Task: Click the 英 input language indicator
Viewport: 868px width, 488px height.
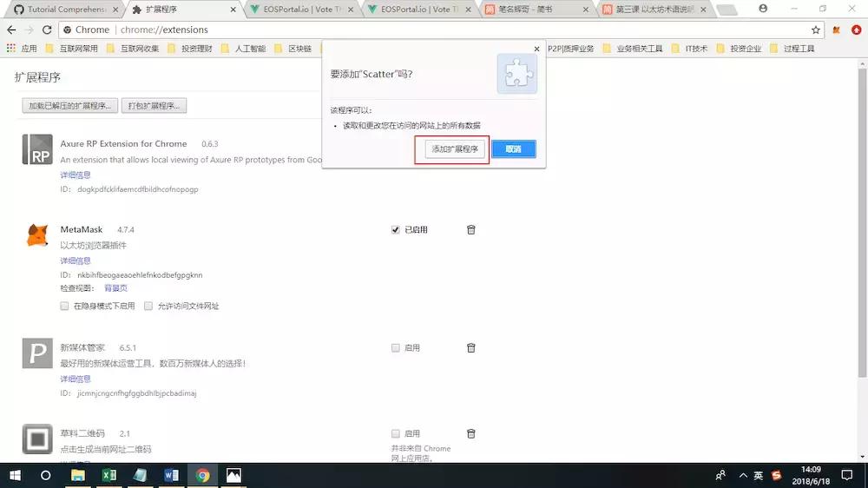Action: coord(759,475)
